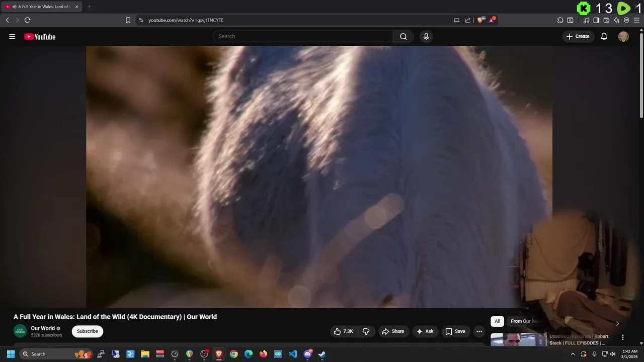644x362 pixels.
Task: Focus the YouTube search box
Action: coord(303,36)
